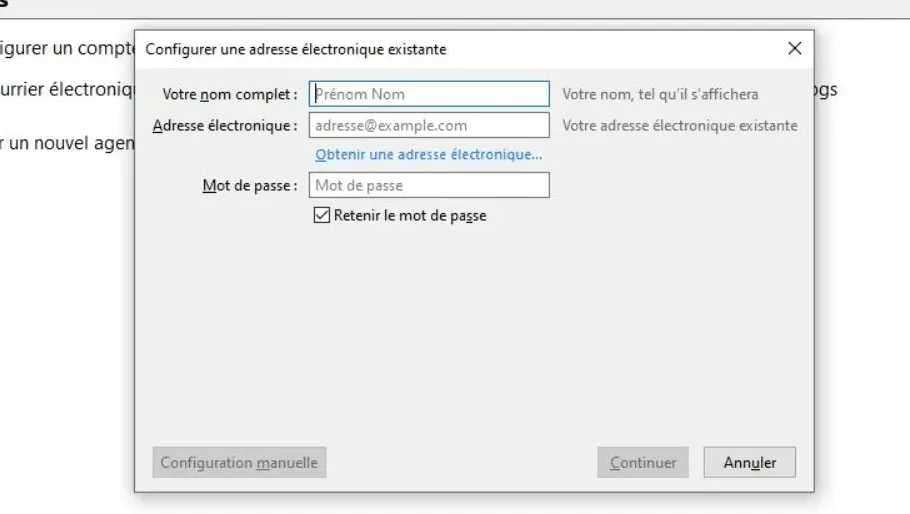This screenshot has width=910, height=514.
Task: Click the partly hidden "Configurer un compte" background heading
Action: 66,50
